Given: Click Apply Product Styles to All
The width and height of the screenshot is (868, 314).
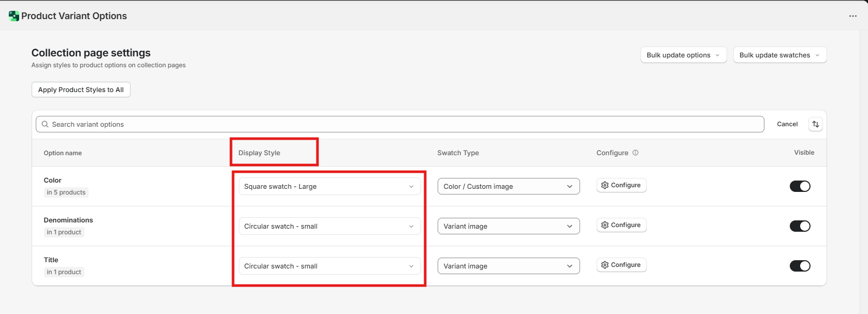Looking at the screenshot, I should pyautogui.click(x=81, y=89).
